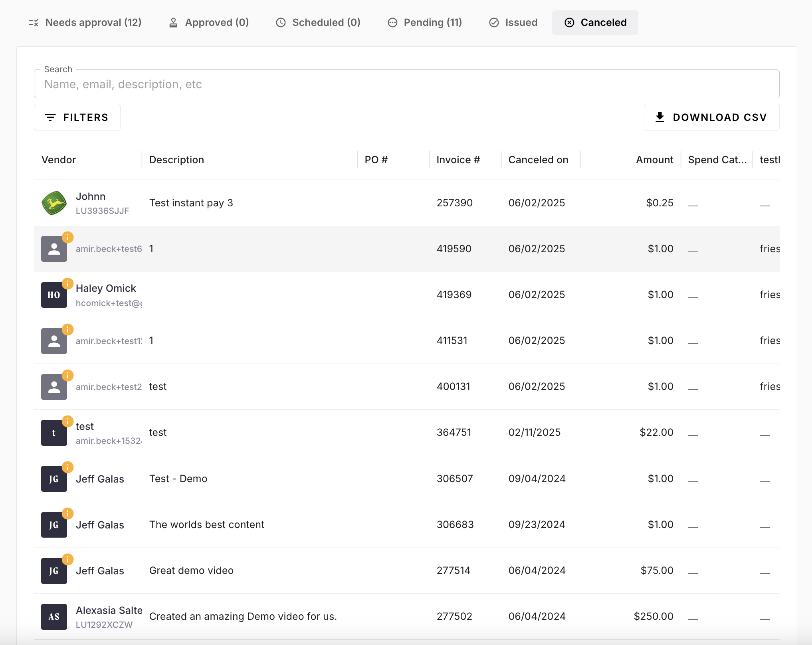Click the John Deere logo avatar for Johnn

pos(54,203)
